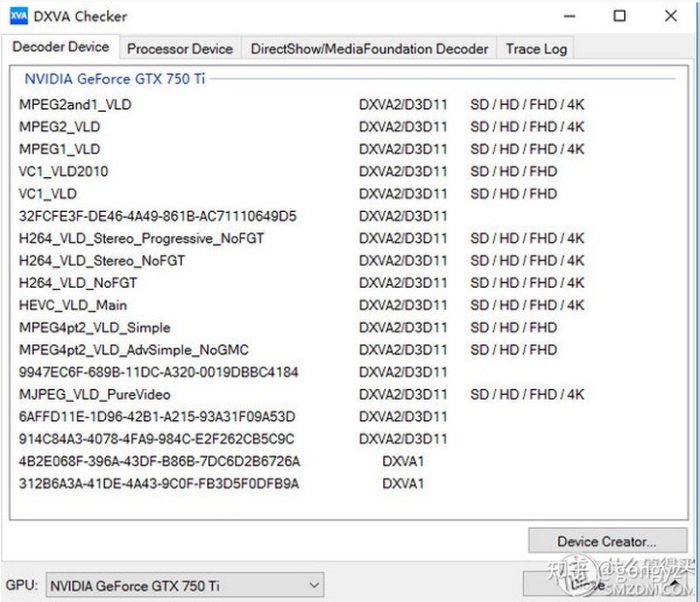Select GUID 9947EC6F-689B-11DC-A320-0019DBBC4184
The image size is (700, 602).
(x=158, y=372)
